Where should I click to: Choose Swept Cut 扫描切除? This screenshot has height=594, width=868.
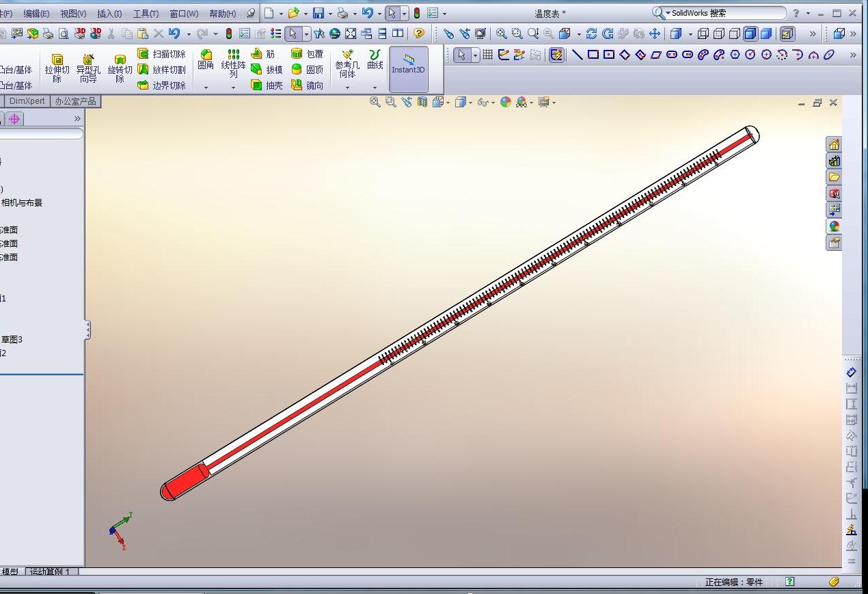[162, 54]
